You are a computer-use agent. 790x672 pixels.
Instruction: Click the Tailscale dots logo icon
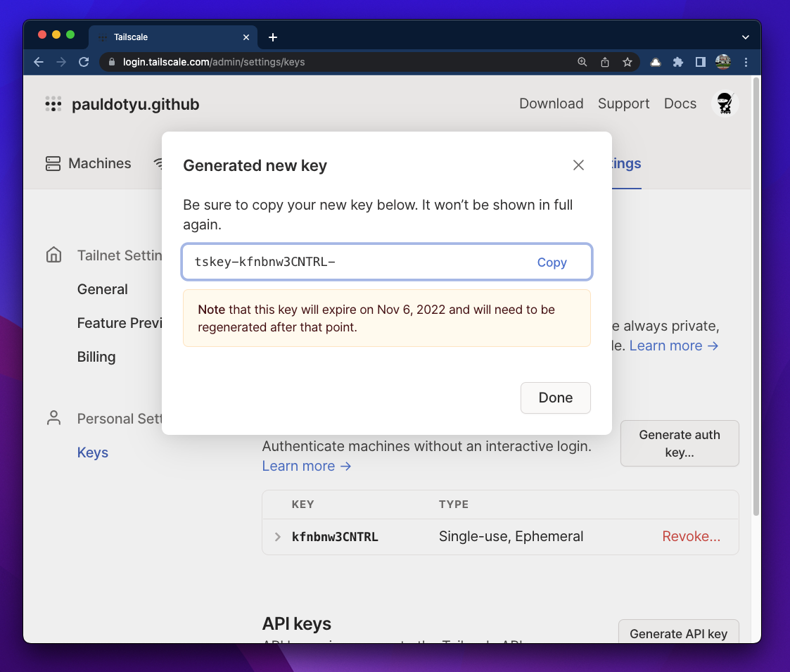coord(53,104)
